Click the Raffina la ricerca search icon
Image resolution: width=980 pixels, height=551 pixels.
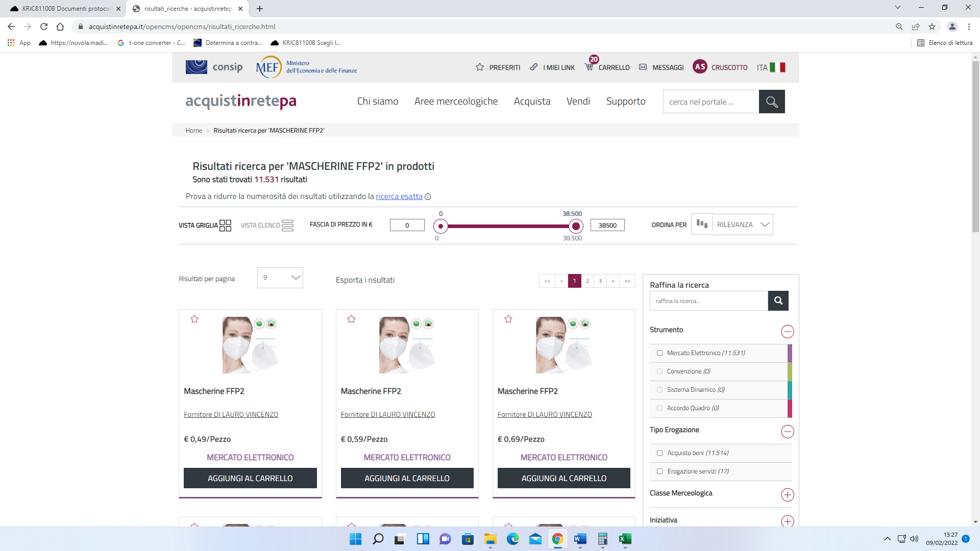pyautogui.click(x=778, y=301)
